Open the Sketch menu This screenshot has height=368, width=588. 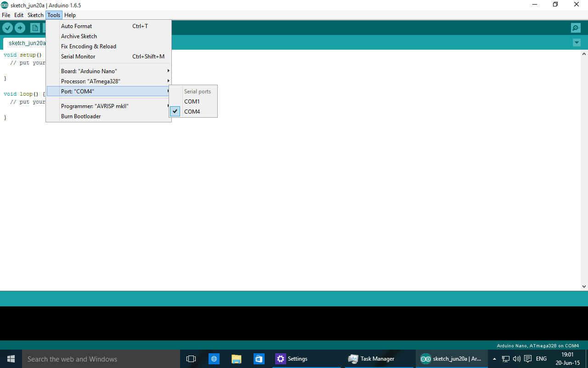click(35, 15)
